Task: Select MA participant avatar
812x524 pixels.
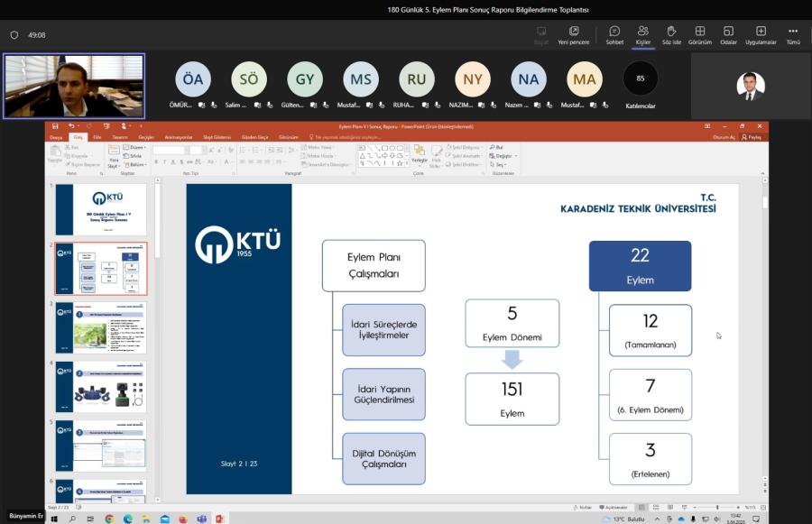Action: (585, 79)
